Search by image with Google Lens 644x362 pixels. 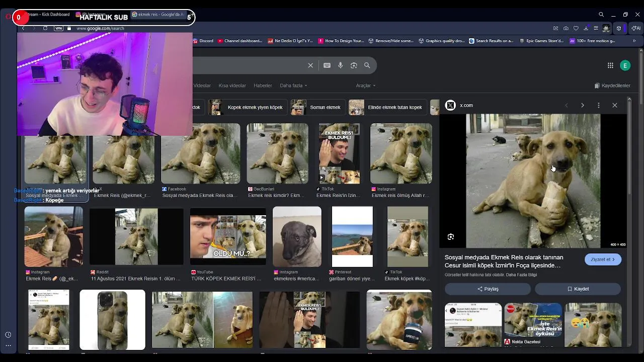tap(354, 65)
